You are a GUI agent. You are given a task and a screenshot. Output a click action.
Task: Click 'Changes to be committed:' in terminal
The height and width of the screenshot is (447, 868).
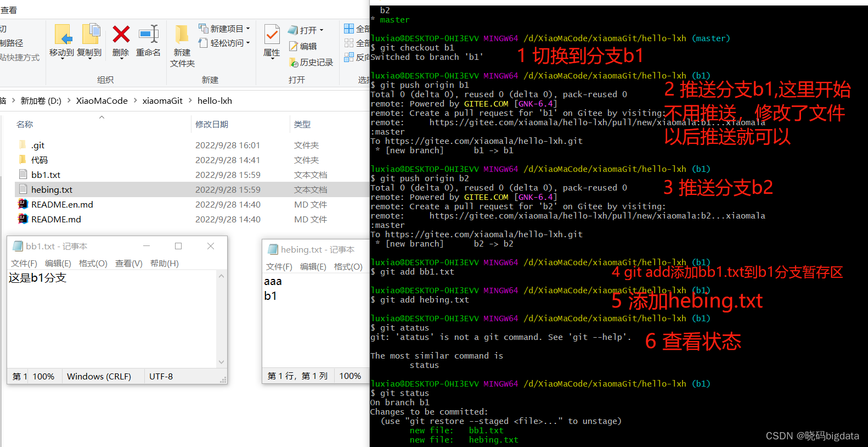[x=429, y=412]
